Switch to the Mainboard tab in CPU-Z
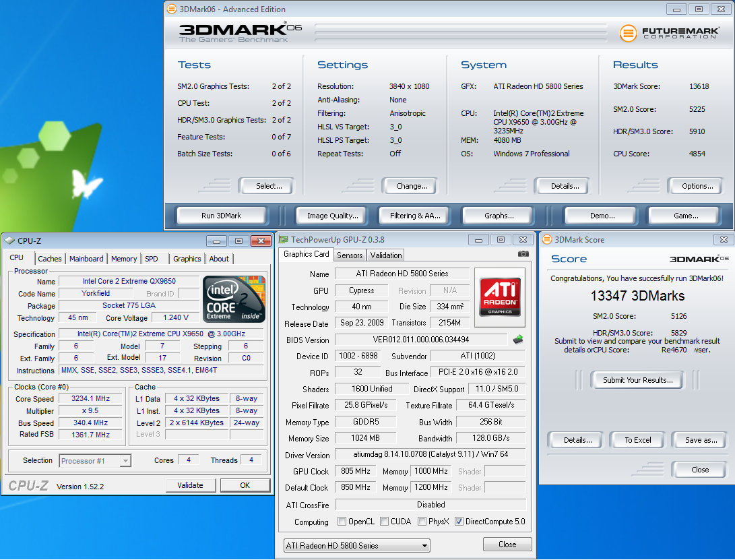The image size is (735, 560). [86, 259]
